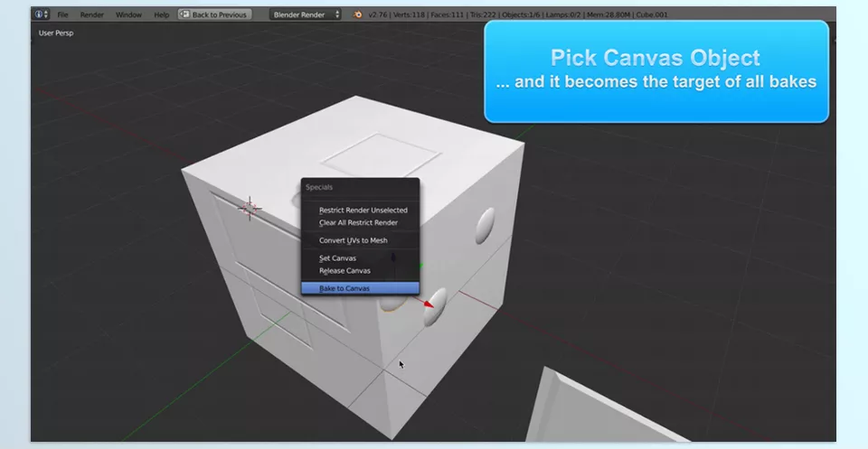The height and width of the screenshot is (449, 868).
Task: Click the 3D cursor crosshair on cube
Action: coord(250,209)
